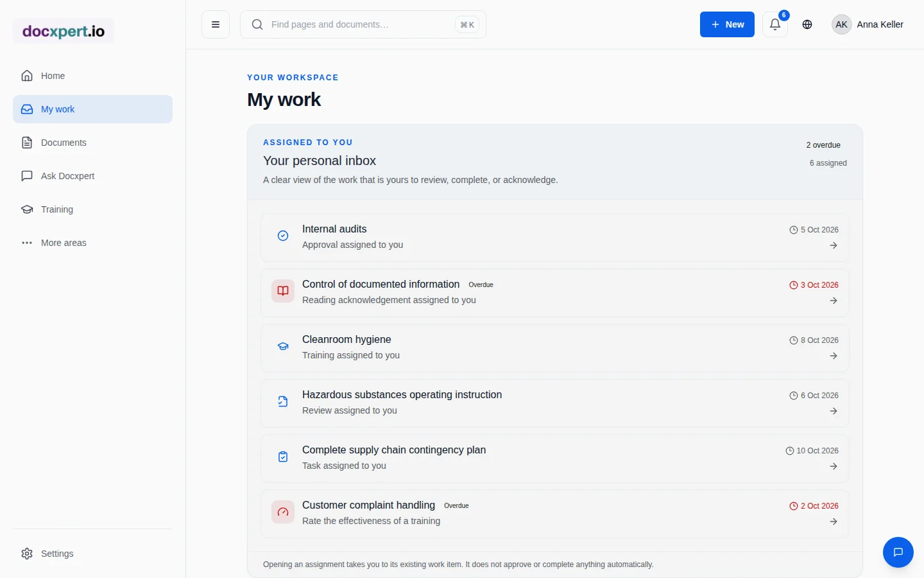The width and height of the screenshot is (924, 578).
Task: Open the Control of documented information title
Action: coord(381,285)
